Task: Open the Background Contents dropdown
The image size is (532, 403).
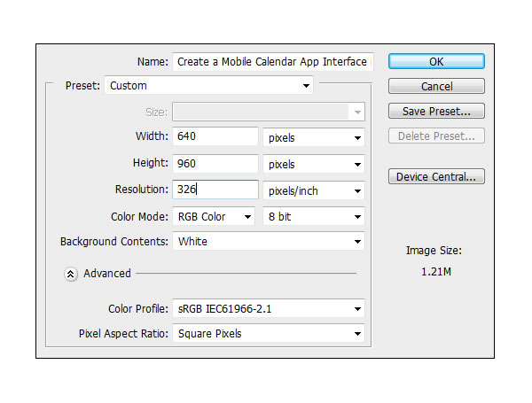Action: pos(269,241)
